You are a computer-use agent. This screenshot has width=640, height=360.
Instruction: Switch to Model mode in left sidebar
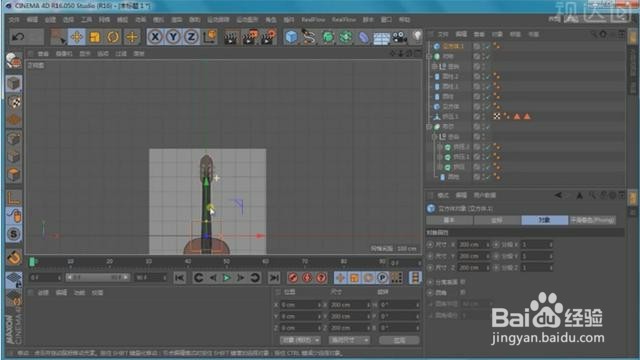point(14,84)
